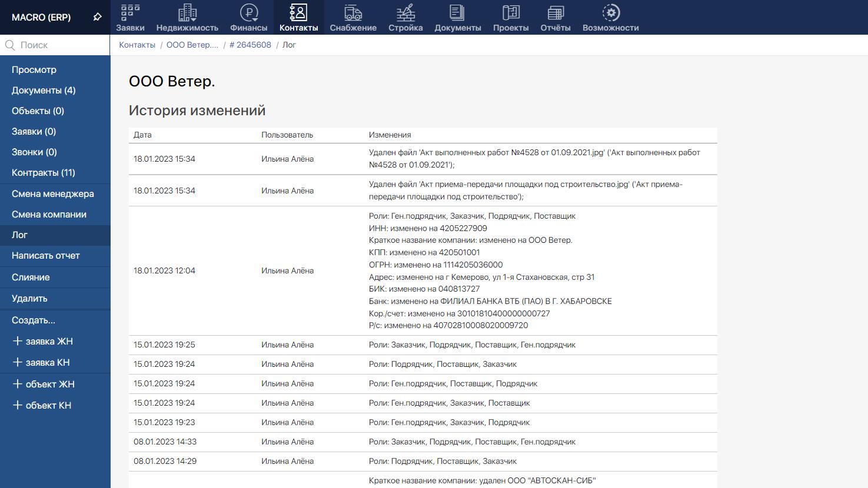Image resolution: width=868 pixels, height=488 pixels.
Task: Select Документы (4) in sidebar
Action: point(44,91)
